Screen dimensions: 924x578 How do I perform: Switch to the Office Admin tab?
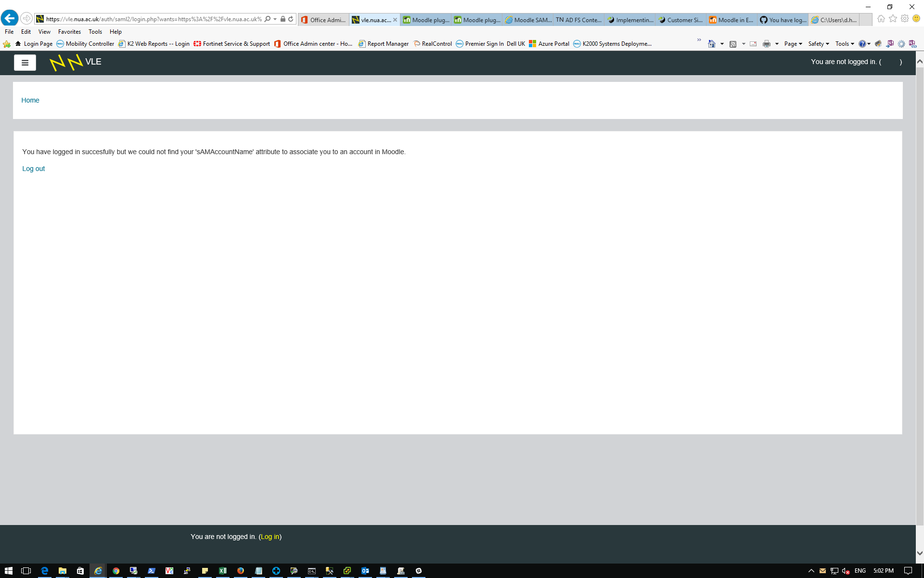coord(323,20)
